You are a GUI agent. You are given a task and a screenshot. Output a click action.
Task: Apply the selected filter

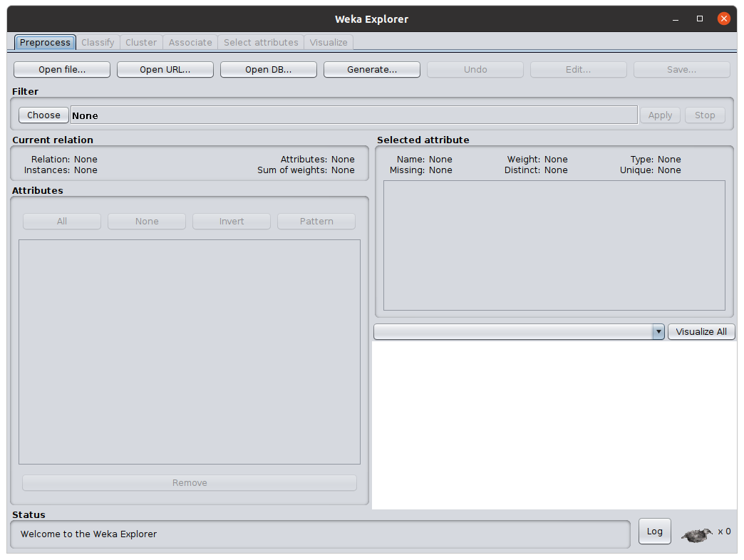point(660,115)
